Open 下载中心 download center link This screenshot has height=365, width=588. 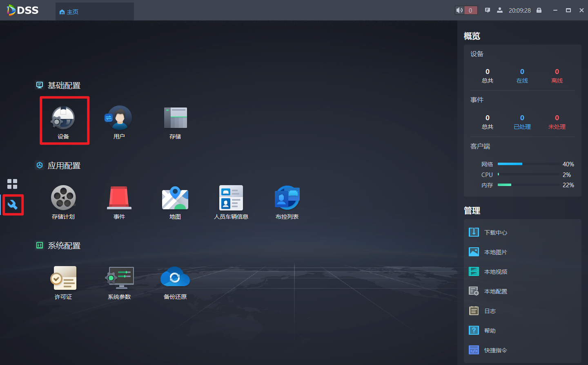(x=495, y=233)
